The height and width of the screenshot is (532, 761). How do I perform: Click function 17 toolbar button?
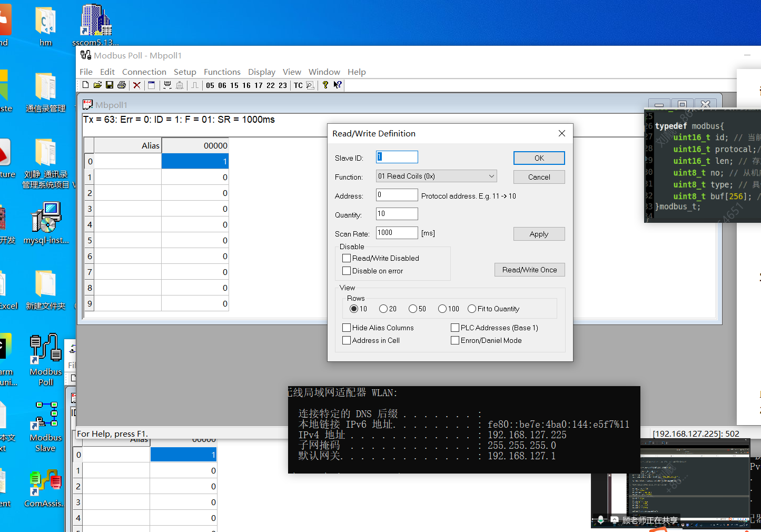point(259,85)
